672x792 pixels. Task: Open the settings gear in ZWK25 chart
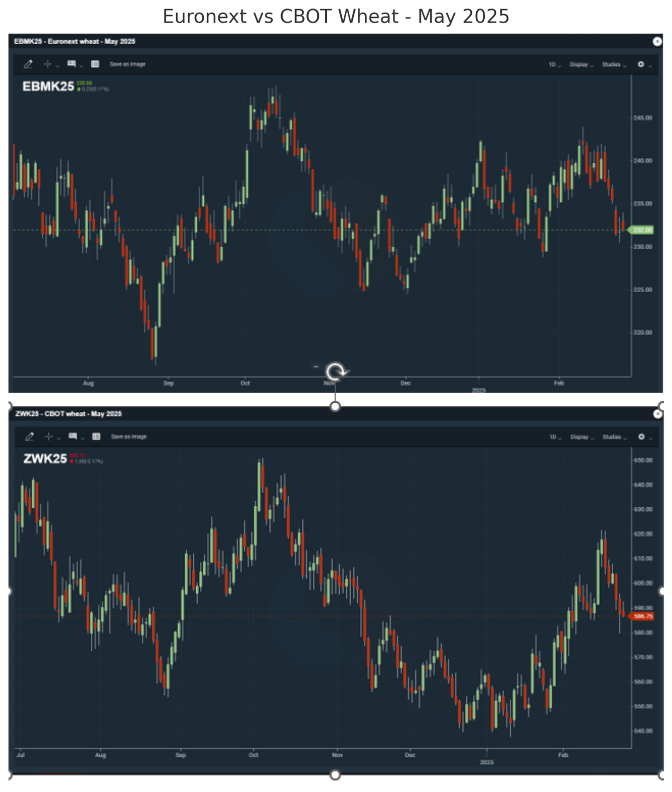click(x=641, y=437)
